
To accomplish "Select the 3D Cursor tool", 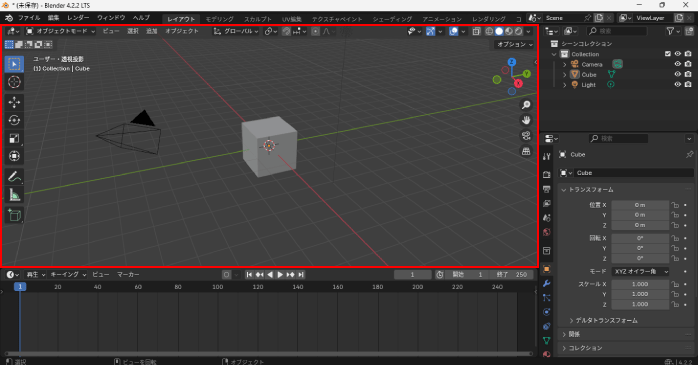I will [x=14, y=82].
